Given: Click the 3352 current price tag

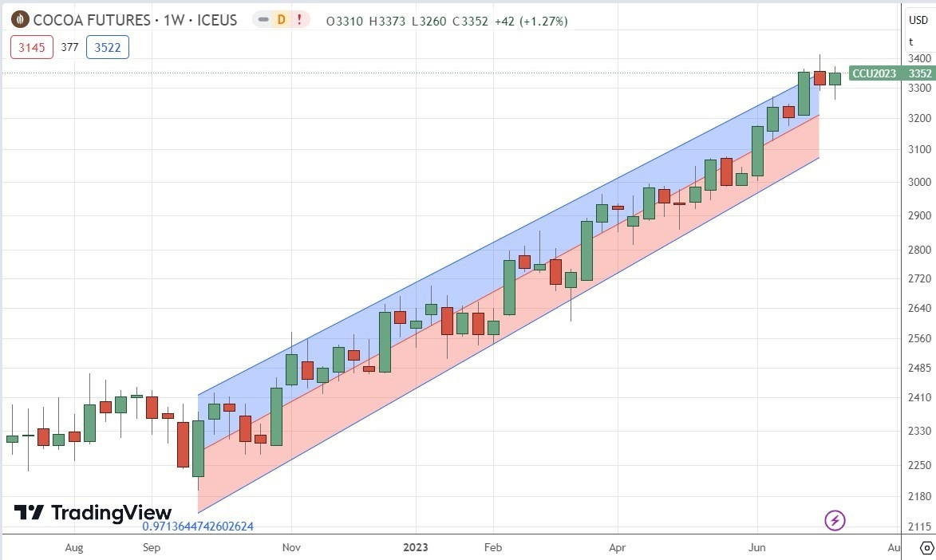Looking at the screenshot, I should point(920,73).
